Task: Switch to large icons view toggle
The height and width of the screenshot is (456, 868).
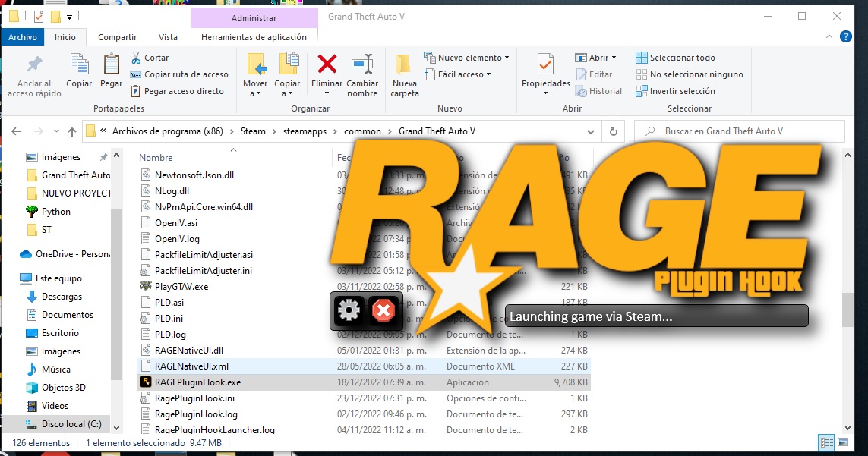Action: (841, 442)
